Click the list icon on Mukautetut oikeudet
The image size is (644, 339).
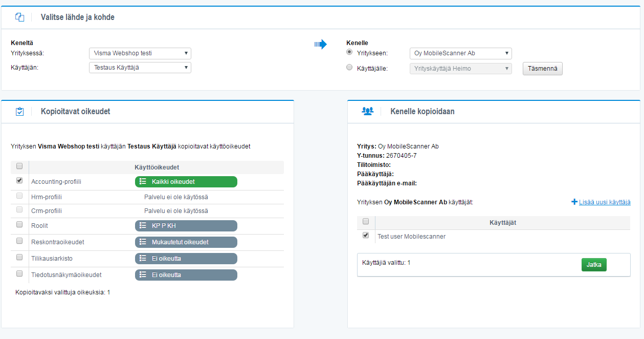(x=143, y=242)
